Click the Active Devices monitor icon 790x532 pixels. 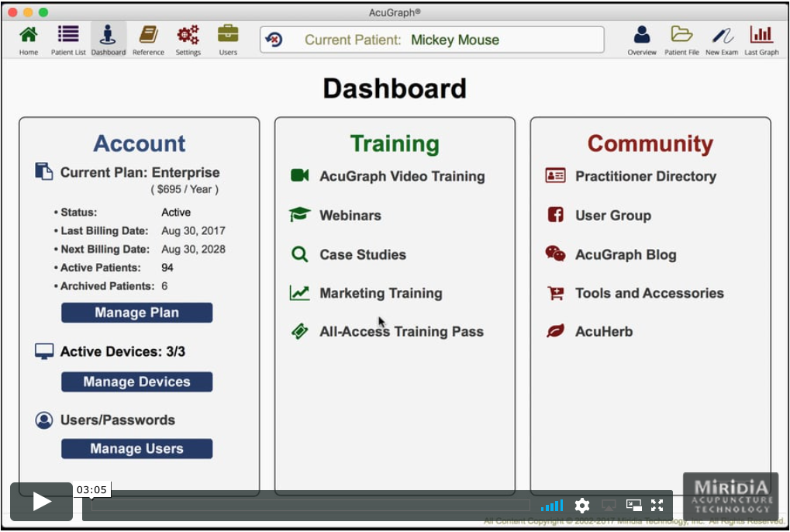[44, 351]
